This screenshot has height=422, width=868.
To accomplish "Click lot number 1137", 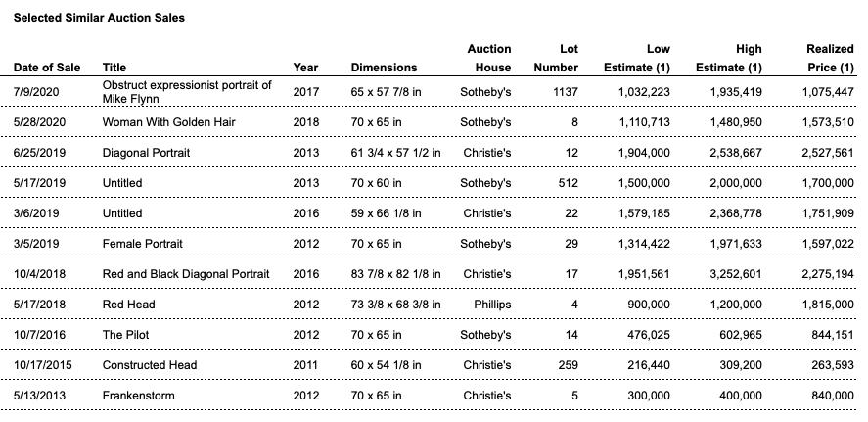I will pyautogui.click(x=565, y=92).
